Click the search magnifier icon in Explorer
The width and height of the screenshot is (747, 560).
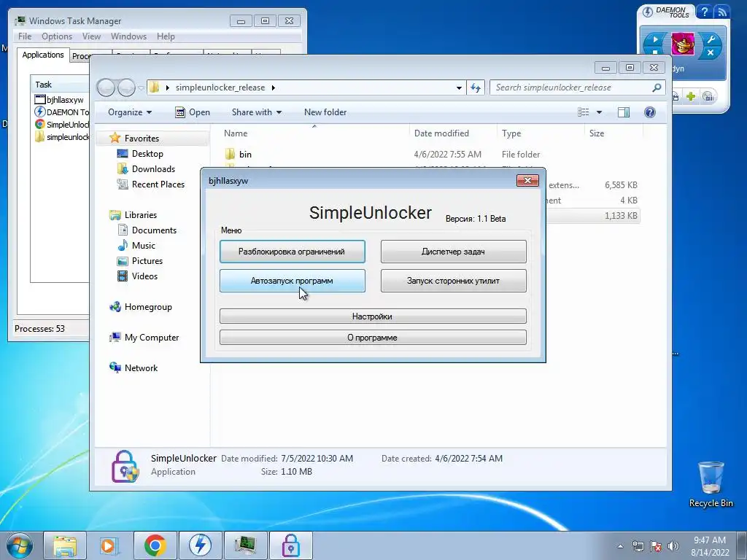pos(657,87)
